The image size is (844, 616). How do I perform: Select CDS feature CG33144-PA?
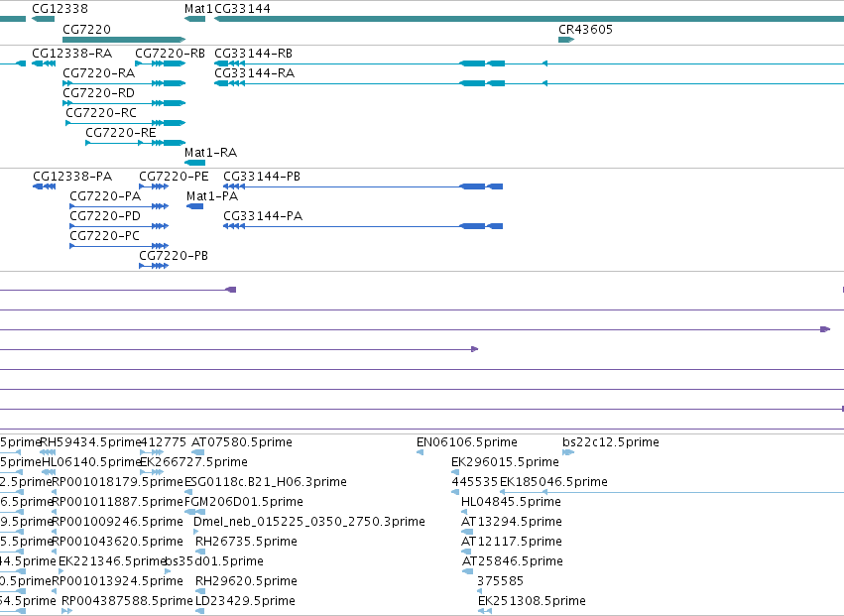coord(363,226)
